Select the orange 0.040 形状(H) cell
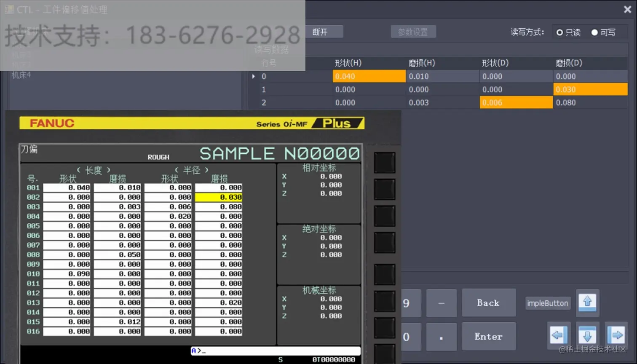This screenshot has width=637, height=364. coord(369,76)
